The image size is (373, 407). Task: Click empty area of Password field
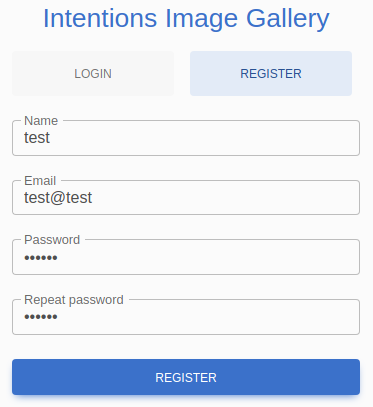pos(209,258)
